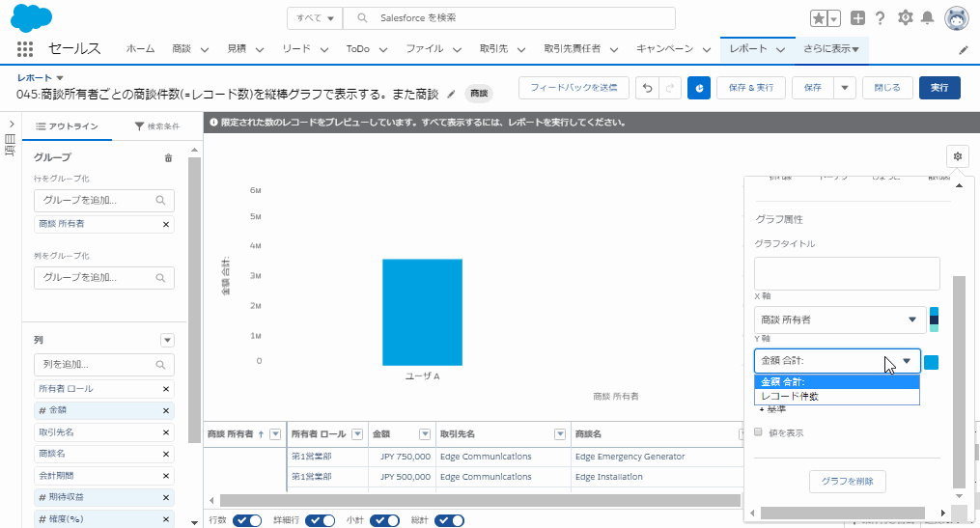This screenshot has width=980, height=528.
Task: Click the redo arrow button
Action: pos(670,88)
